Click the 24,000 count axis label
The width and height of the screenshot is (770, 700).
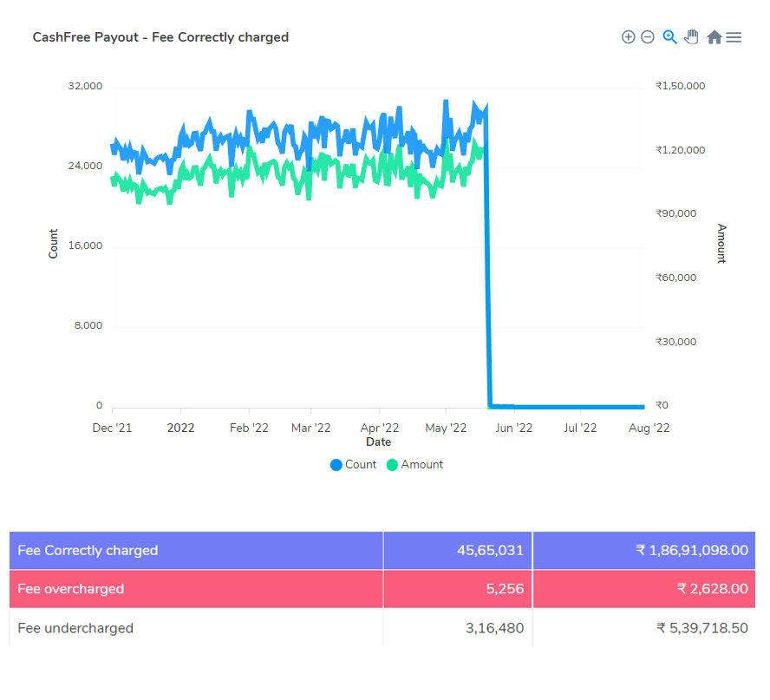pyautogui.click(x=86, y=166)
